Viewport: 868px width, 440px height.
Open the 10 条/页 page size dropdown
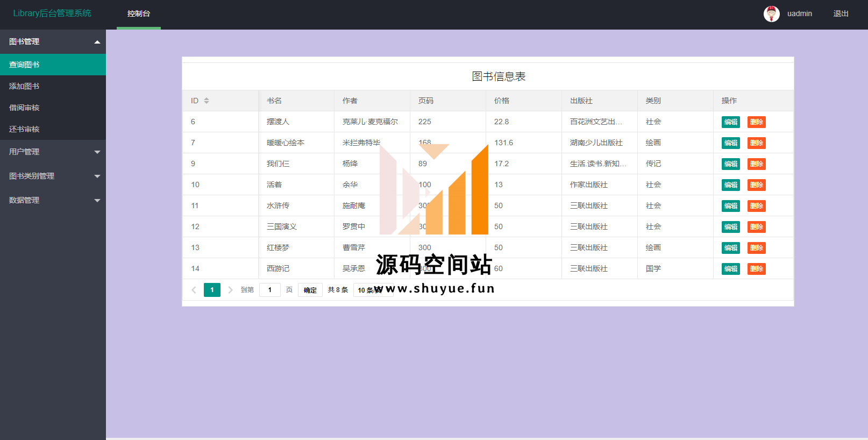click(x=373, y=290)
